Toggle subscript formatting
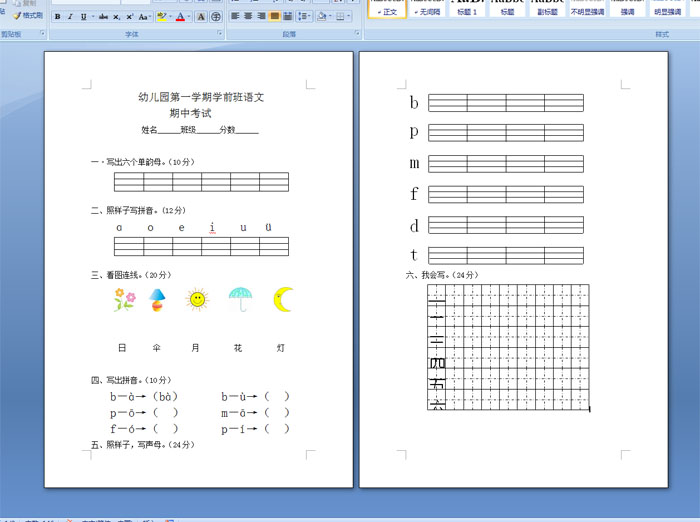The image size is (700, 522). [116, 17]
